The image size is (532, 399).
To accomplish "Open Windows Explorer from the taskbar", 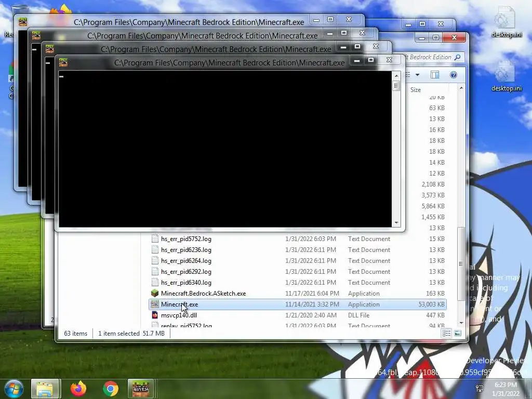I will coord(45,389).
